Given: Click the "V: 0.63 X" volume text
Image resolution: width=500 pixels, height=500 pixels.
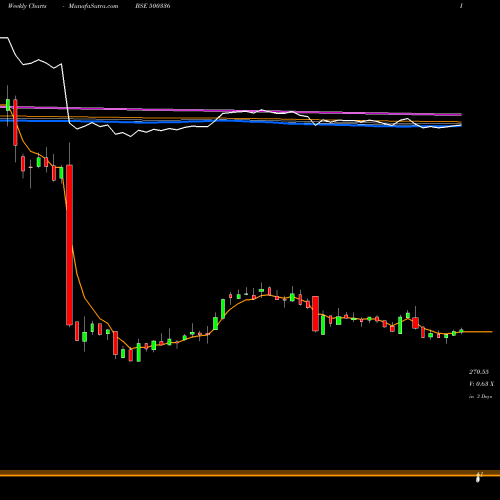Looking at the screenshot, I should (481, 384).
